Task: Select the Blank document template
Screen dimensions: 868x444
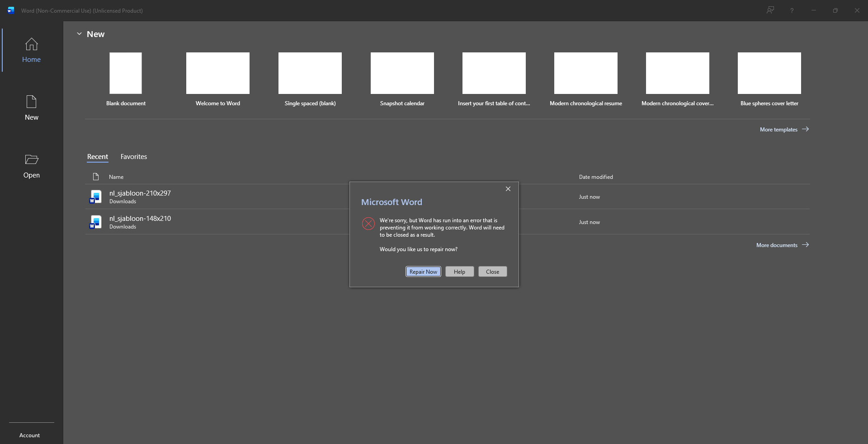Action: (125, 73)
